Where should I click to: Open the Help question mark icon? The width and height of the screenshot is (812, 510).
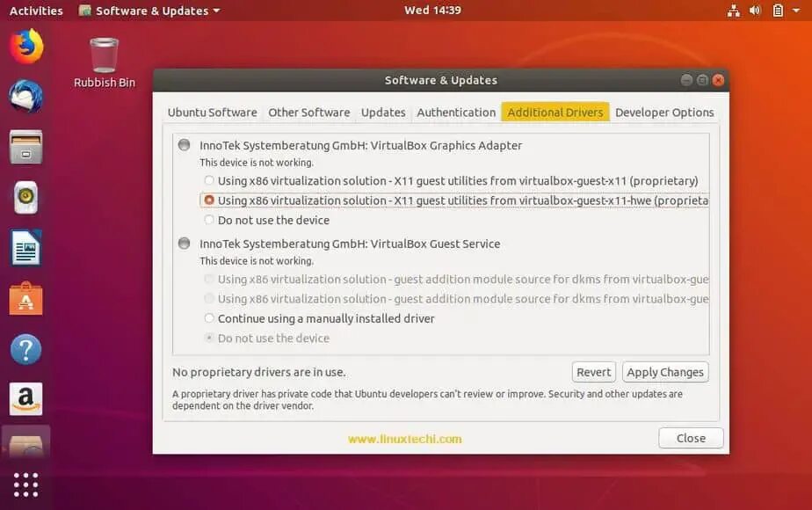click(25, 349)
